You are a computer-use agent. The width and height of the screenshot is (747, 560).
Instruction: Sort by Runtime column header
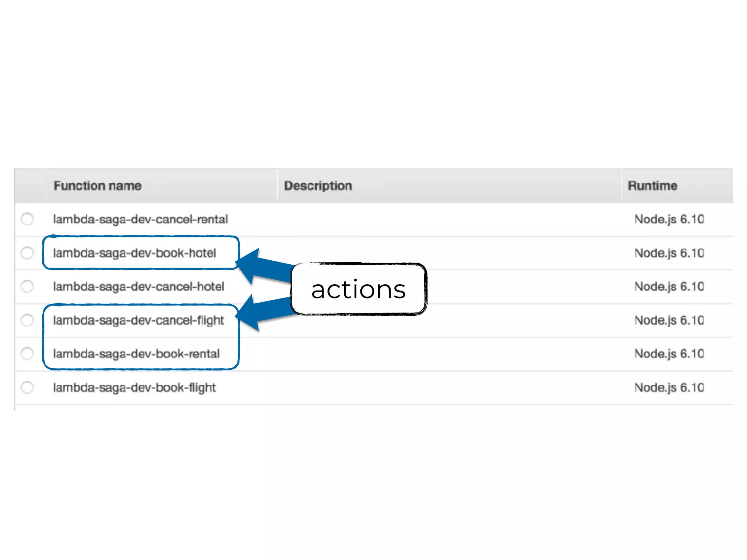[652, 186]
